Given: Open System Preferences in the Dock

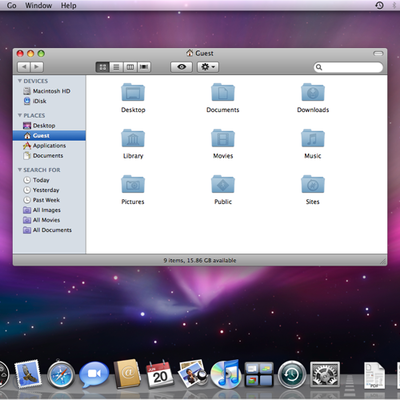Looking at the screenshot, I should (325, 375).
